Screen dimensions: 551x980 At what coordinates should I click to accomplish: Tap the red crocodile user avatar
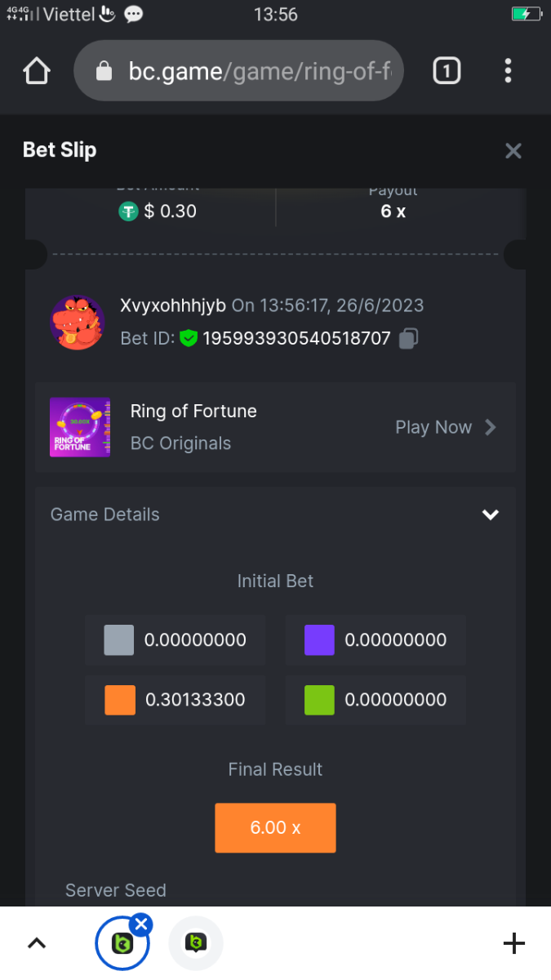pos(78,323)
